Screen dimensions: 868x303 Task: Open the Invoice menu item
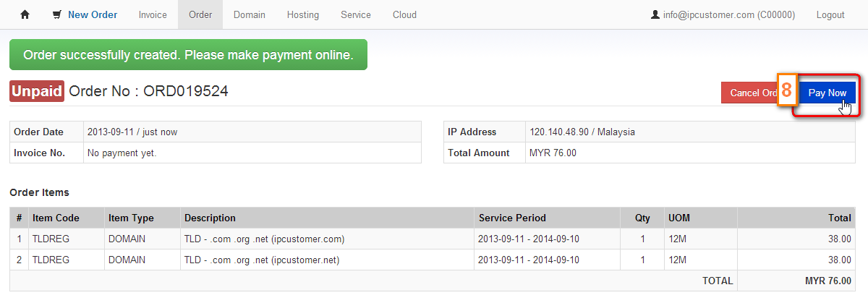pos(153,14)
